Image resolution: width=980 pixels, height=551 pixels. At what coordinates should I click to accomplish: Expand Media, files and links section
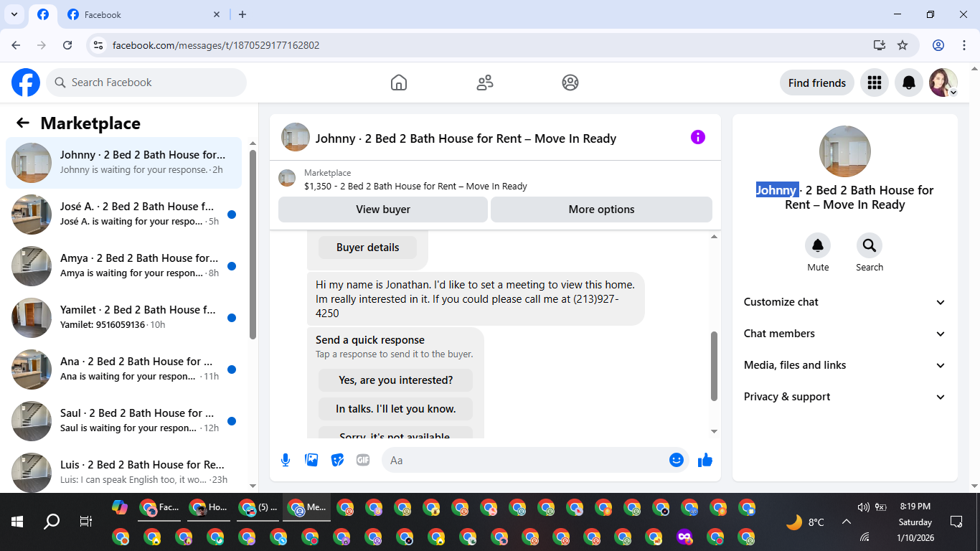point(845,365)
